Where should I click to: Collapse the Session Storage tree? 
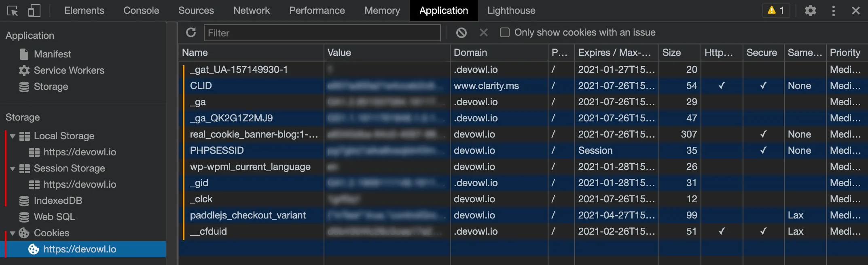13,169
